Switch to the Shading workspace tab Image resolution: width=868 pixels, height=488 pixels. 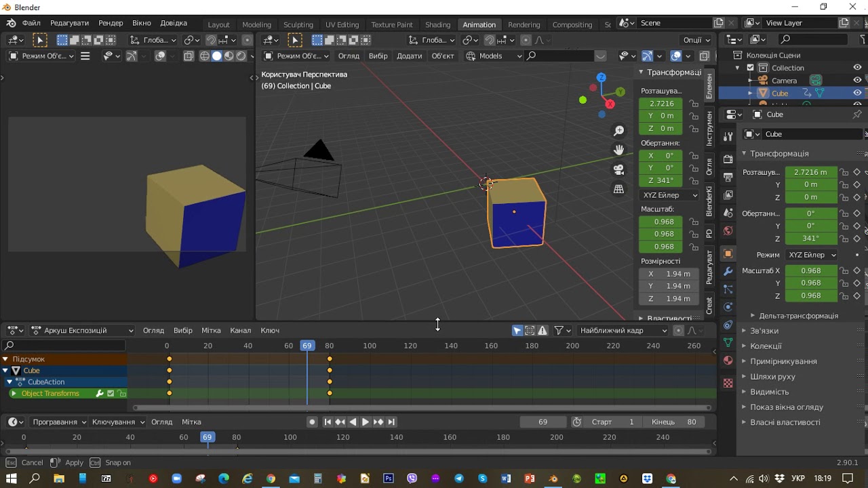(437, 24)
